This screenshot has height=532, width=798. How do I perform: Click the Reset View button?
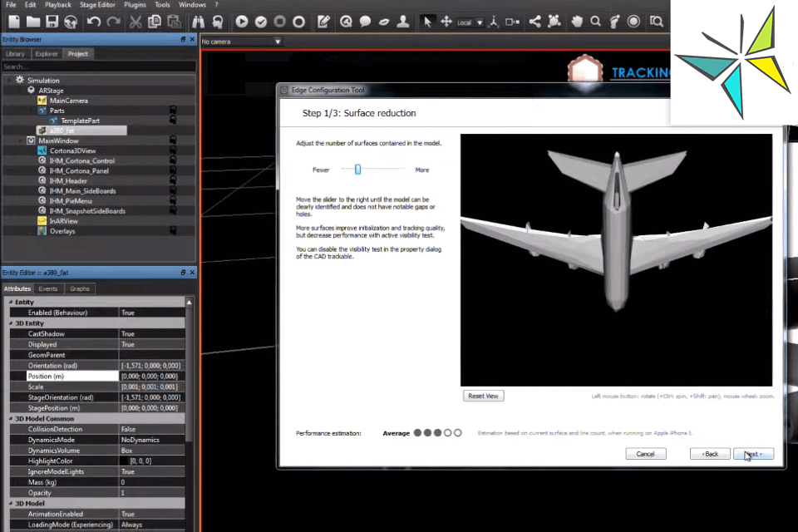483,396
